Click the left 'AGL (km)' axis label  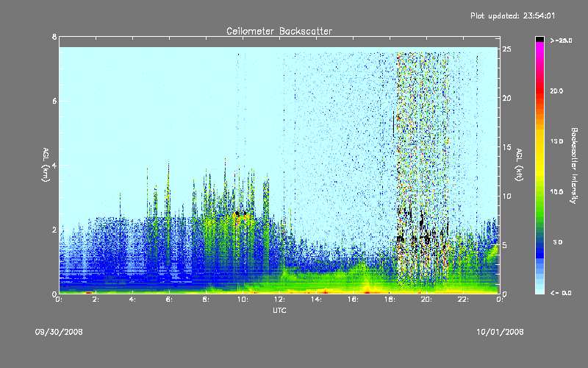coord(46,165)
